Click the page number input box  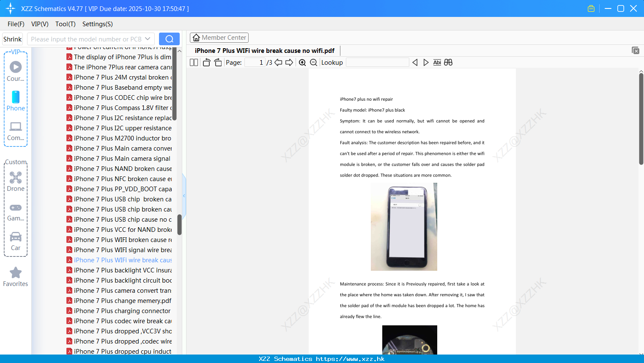[x=255, y=63]
